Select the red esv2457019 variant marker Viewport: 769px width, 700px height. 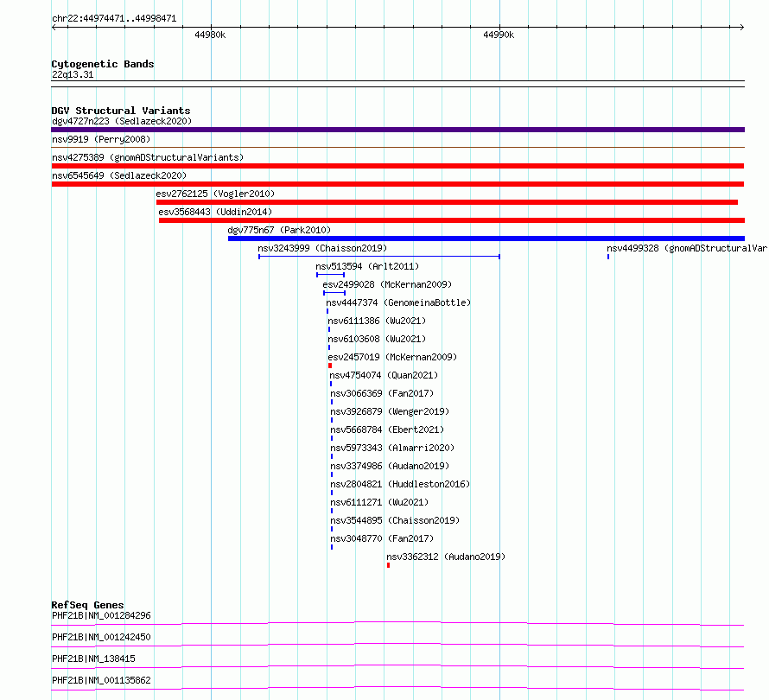[330, 366]
